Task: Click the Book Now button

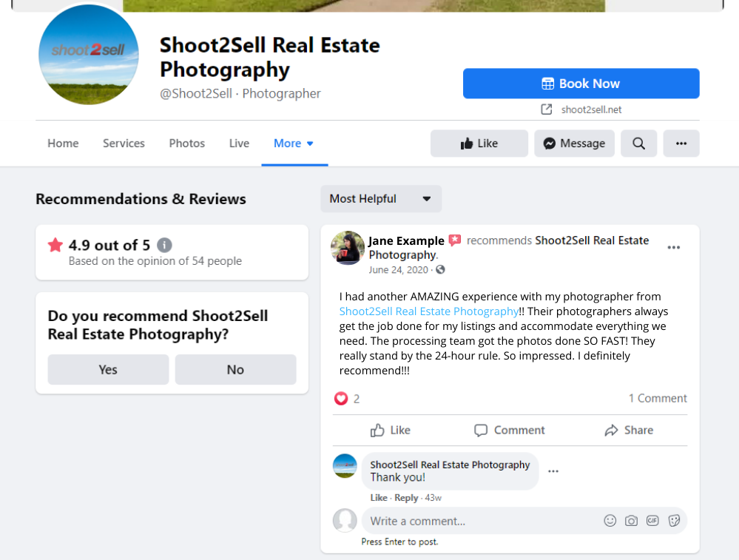Action: point(581,84)
